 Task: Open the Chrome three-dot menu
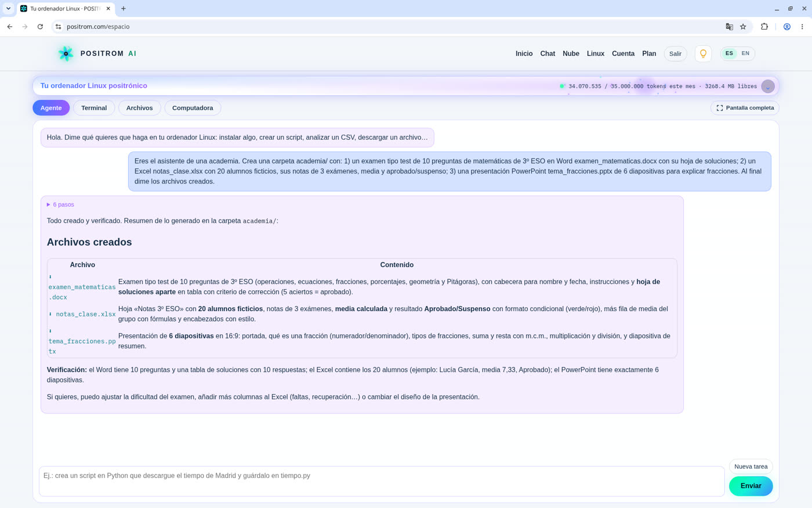click(x=802, y=27)
